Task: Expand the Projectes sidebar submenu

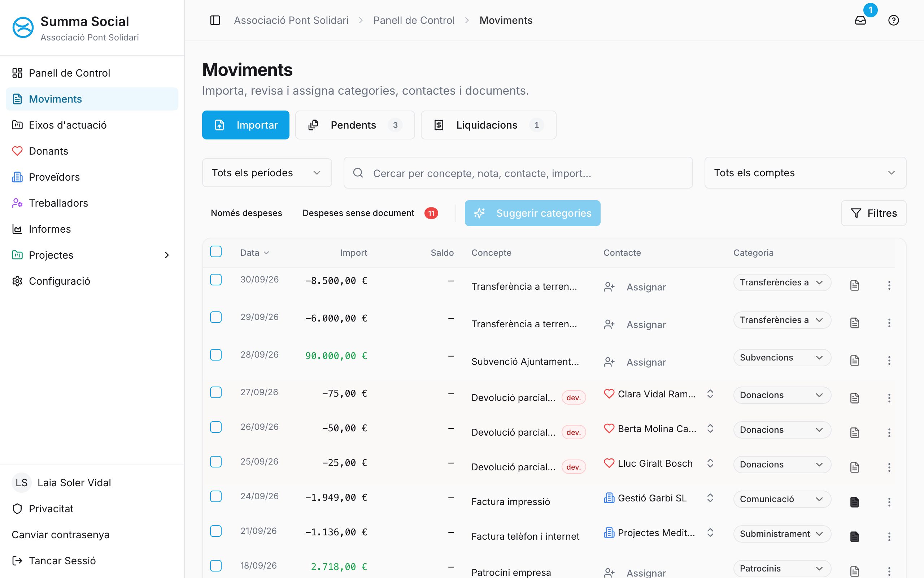Action: 166,255
